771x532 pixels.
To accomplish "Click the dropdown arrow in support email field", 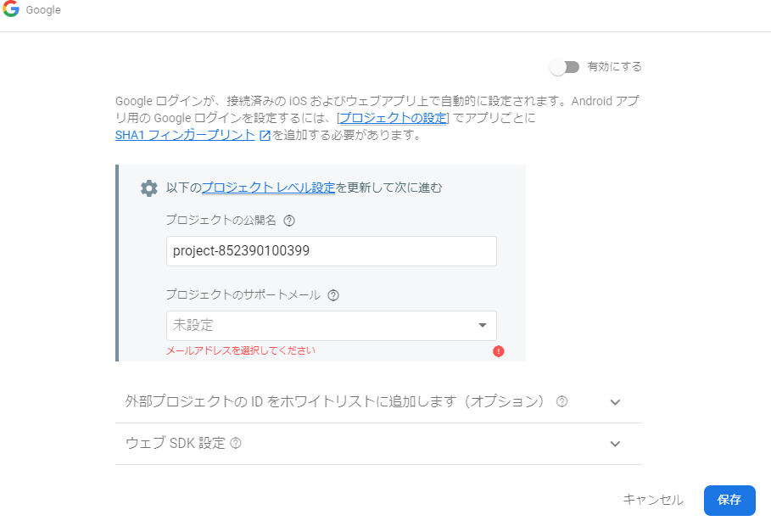I will coord(483,326).
